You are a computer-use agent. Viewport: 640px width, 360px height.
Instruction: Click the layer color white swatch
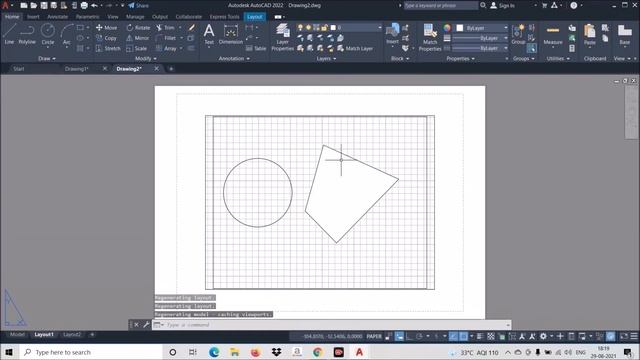333,27
